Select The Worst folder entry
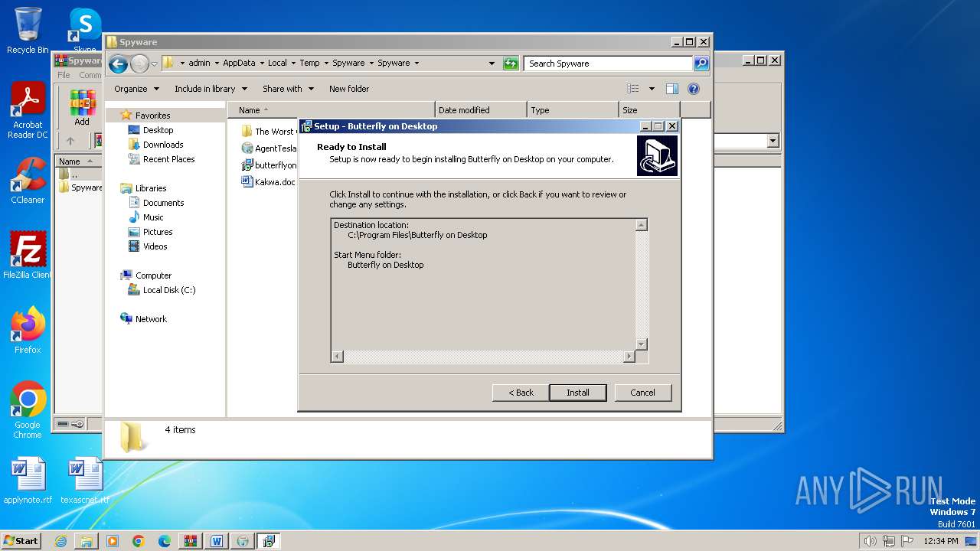980x551 pixels. click(268, 132)
